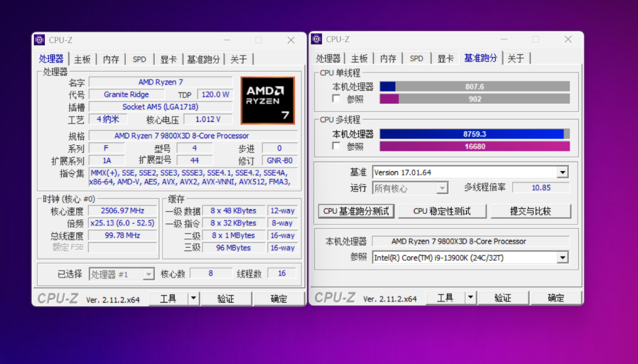Click the 名字 field showing AMD Ryzen 7
638x364 pixels.
(160, 82)
